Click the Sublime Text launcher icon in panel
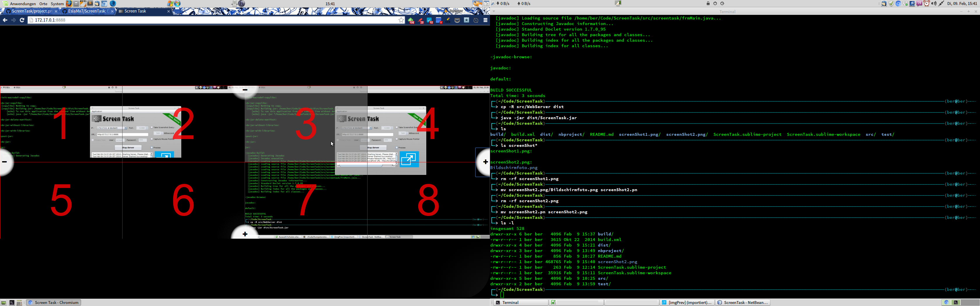This screenshot has height=306, width=980. click(90, 3)
